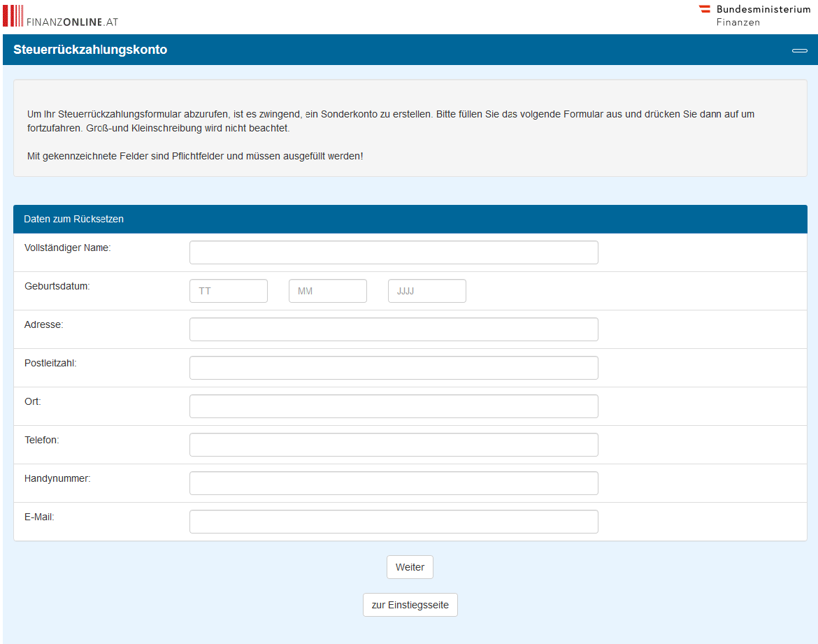
Task: Click into the Telefon field
Action: pos(394,445)
